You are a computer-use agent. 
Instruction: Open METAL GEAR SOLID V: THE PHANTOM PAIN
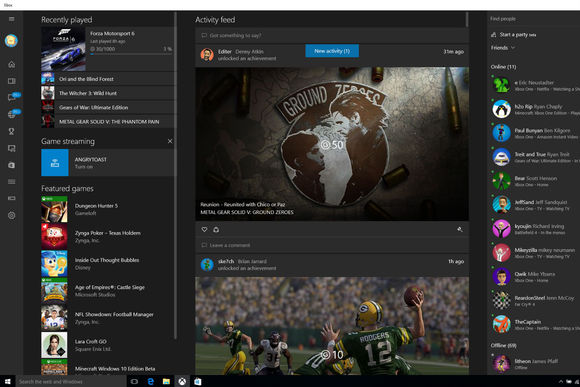click(107, 121)
